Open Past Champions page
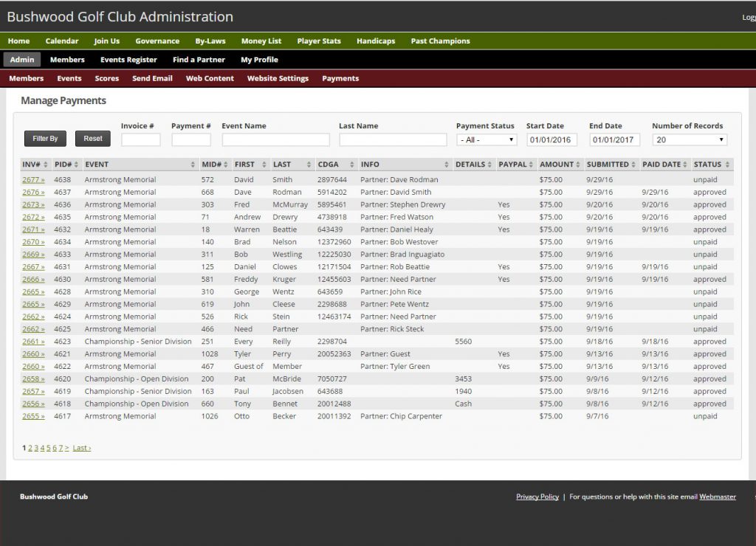This screenshot has height=546, width=756. coord(440,41)
